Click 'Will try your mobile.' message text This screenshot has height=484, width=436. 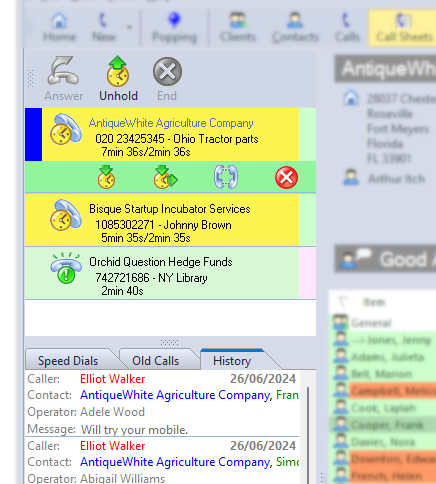pos(135,430)
